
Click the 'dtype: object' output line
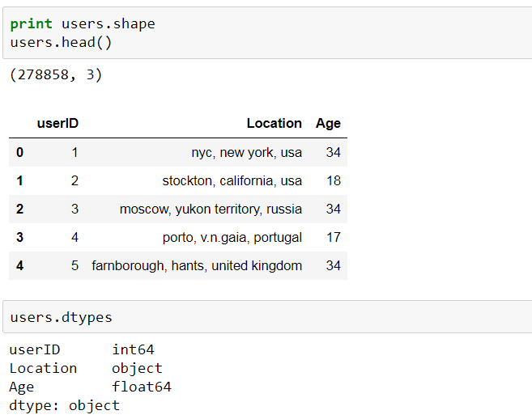point(64,405)
